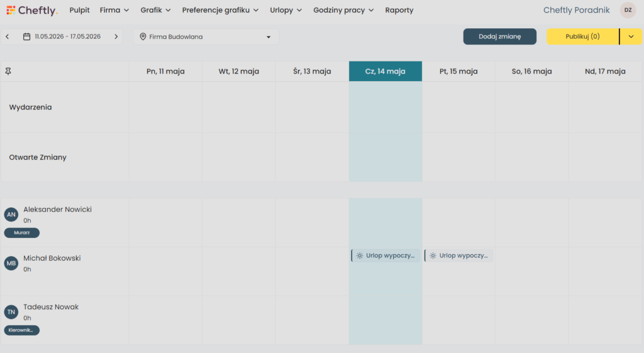The image size is (644, 353).
Task: Click the date range 11.05.2026 - 17.05.2026
Action: pyautogui.click(x=67, y=36)
